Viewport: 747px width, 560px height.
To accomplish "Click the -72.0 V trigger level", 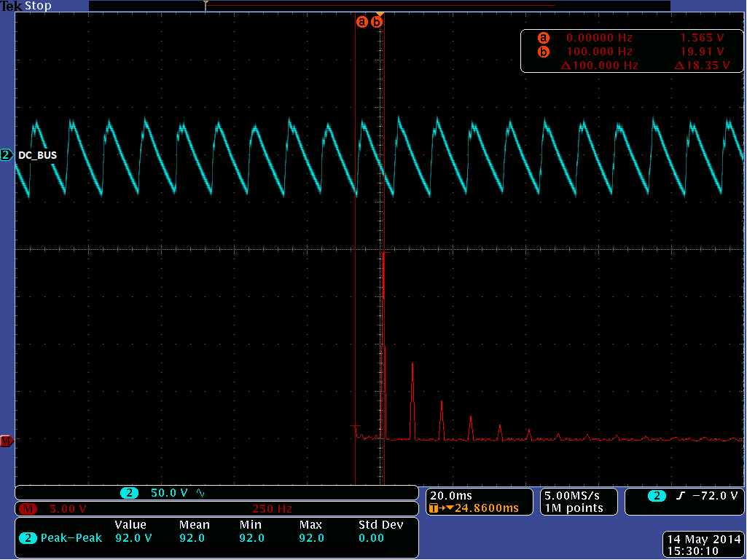I will 715,496.
